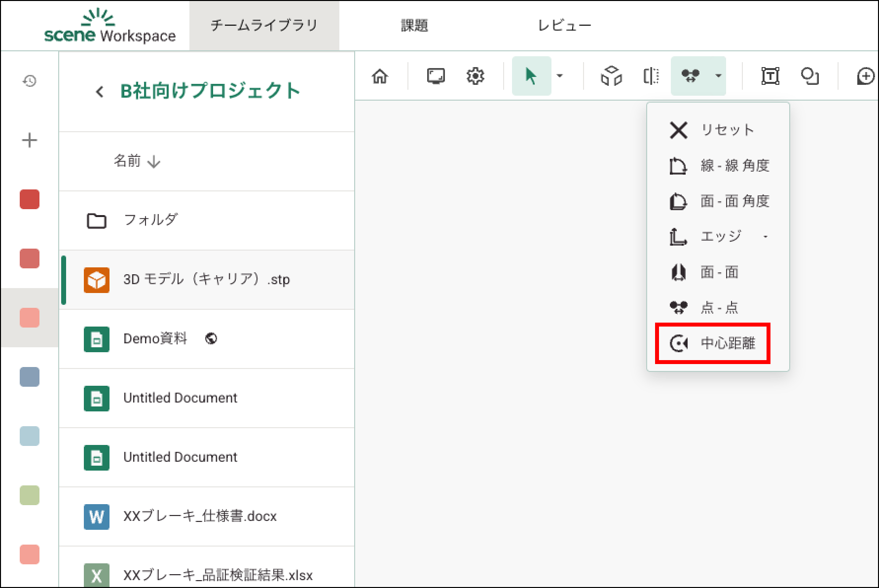The width and height of the screenshot is (879, 588).
Task: Click the exploded view cube icon
Action: [x=611, y=76]
